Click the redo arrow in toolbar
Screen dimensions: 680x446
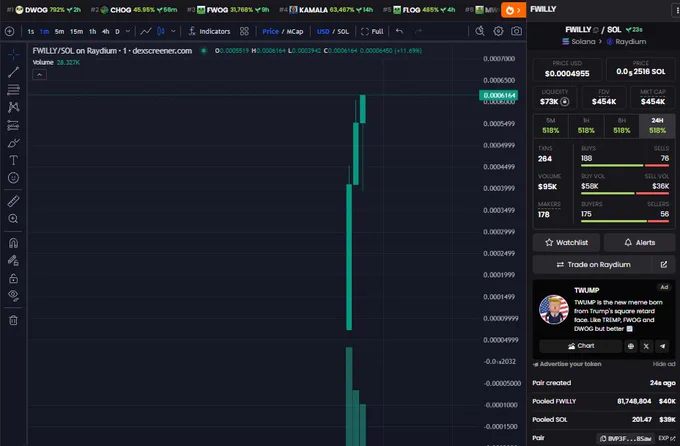coord(418,31)
